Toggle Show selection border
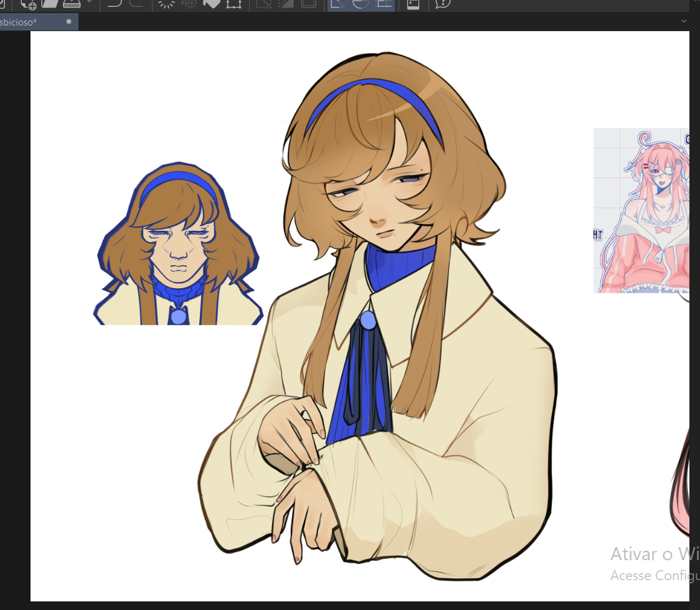 tap(308, 3)
